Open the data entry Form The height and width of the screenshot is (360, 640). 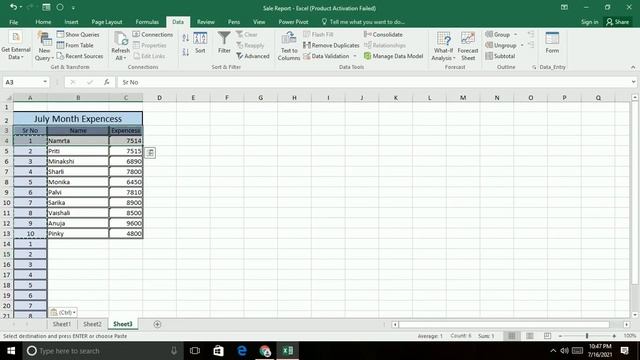coord(552,42)
